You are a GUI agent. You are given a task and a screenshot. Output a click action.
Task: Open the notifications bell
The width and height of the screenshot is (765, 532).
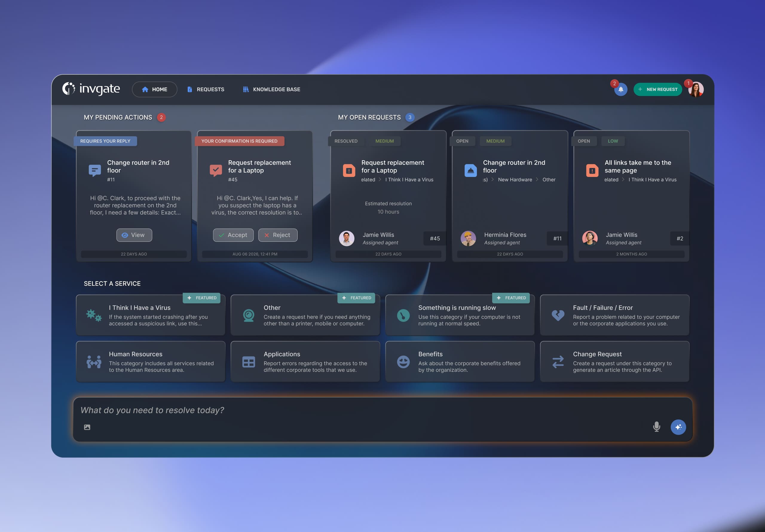coord(621,89)
